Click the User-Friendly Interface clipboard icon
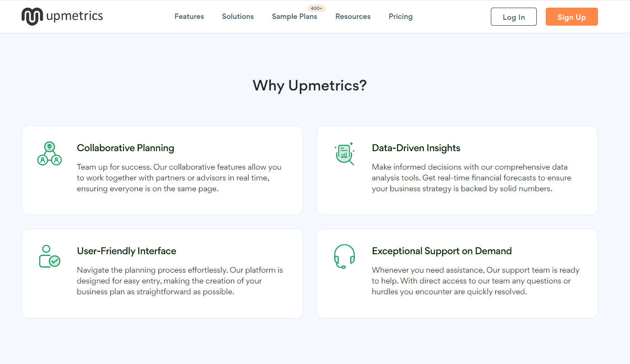Viewport: 630px width, 364px height. (49, 256)
